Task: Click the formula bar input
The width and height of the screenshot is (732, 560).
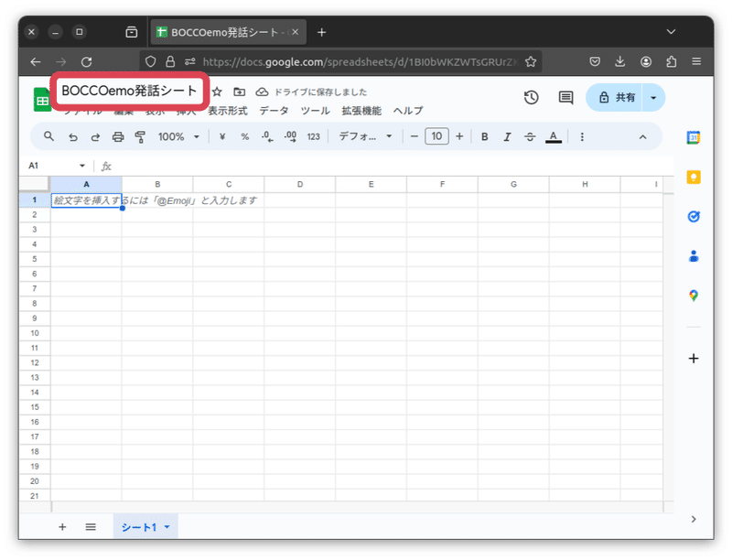Action: tap(393, 167)
